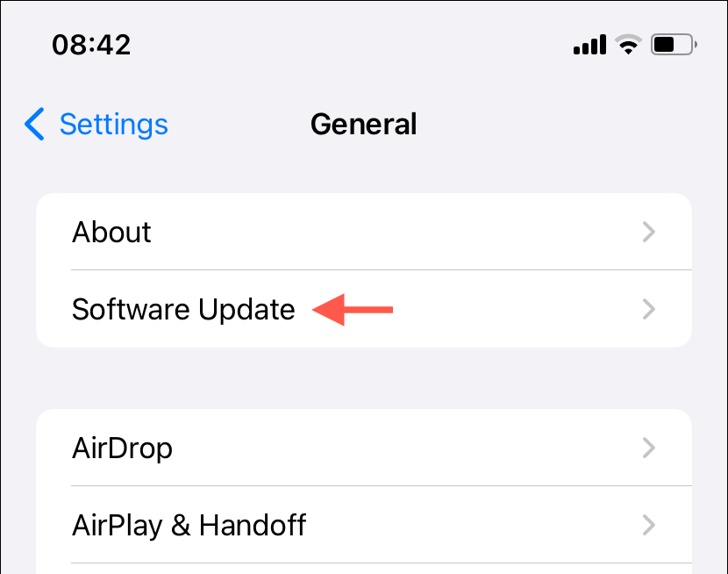This screenshot has width=728, height=574.
Task: Click the divider beneath AirPlay & Handoff
Action: [382, 563]
